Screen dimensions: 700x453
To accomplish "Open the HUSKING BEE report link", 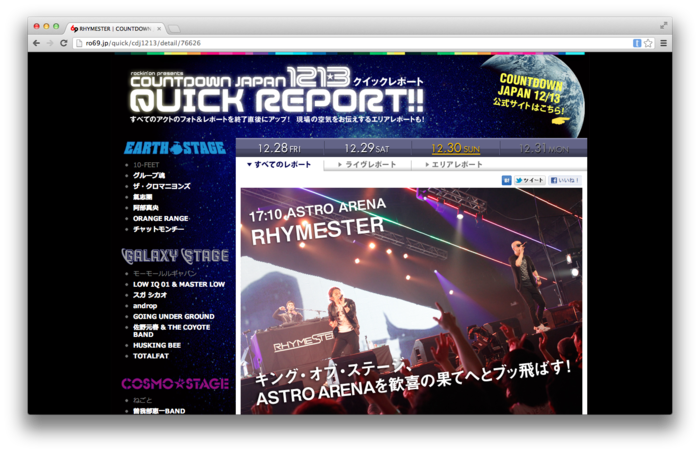I will [x=157, y=345].
